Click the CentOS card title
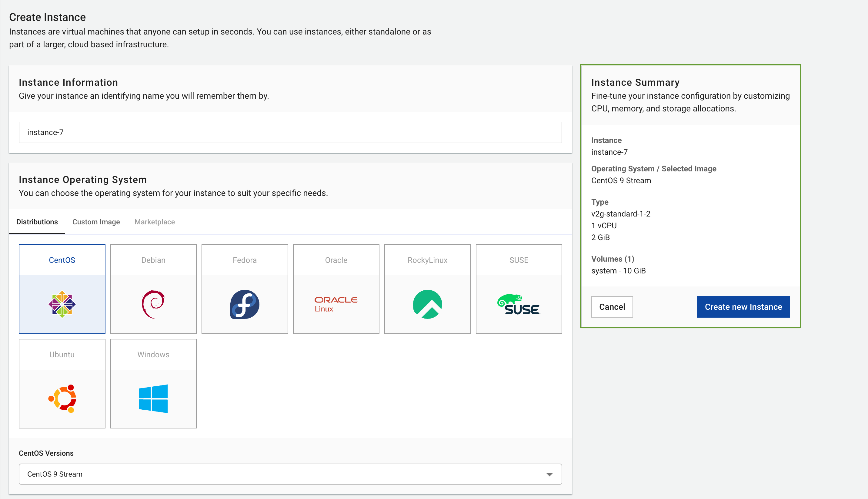Viewport: 868px width, 499px height. [x=62, y=260]
